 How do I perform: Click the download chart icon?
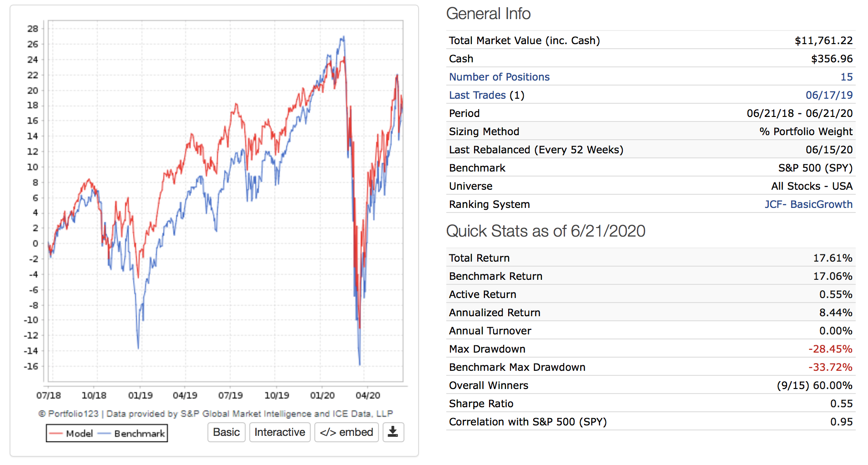point(393,432)
